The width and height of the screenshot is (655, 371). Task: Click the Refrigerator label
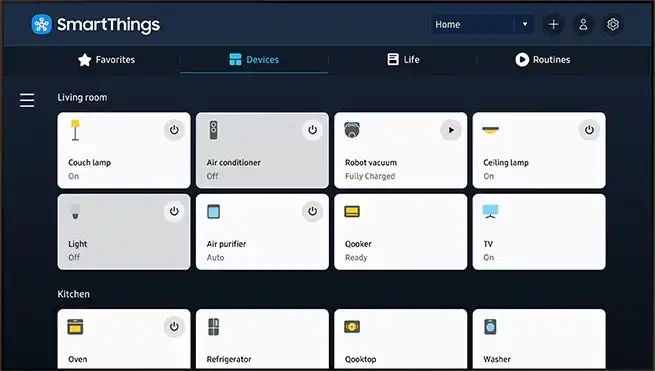pos(229,359)
